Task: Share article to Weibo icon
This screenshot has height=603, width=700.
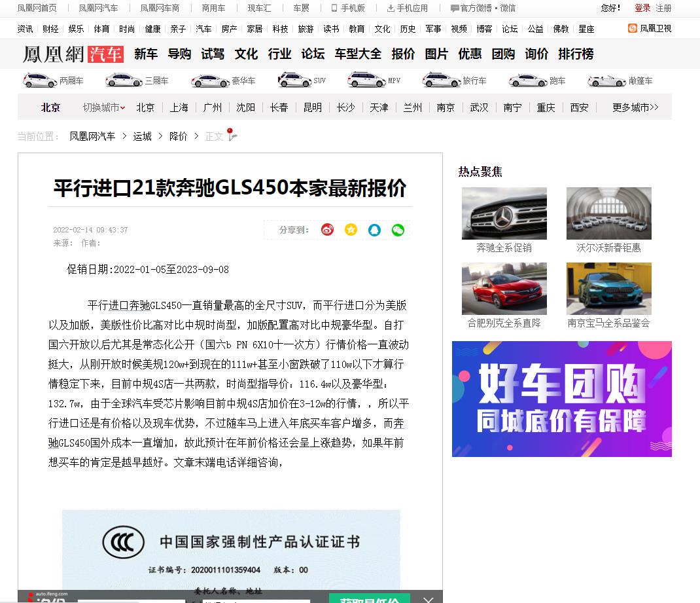Action: click(x=327, y=230)
